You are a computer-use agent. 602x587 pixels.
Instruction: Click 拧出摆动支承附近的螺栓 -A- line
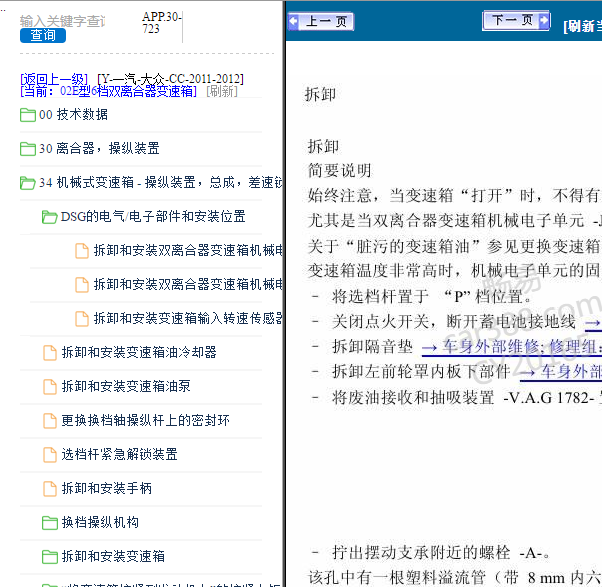click(x=441, y=553)
